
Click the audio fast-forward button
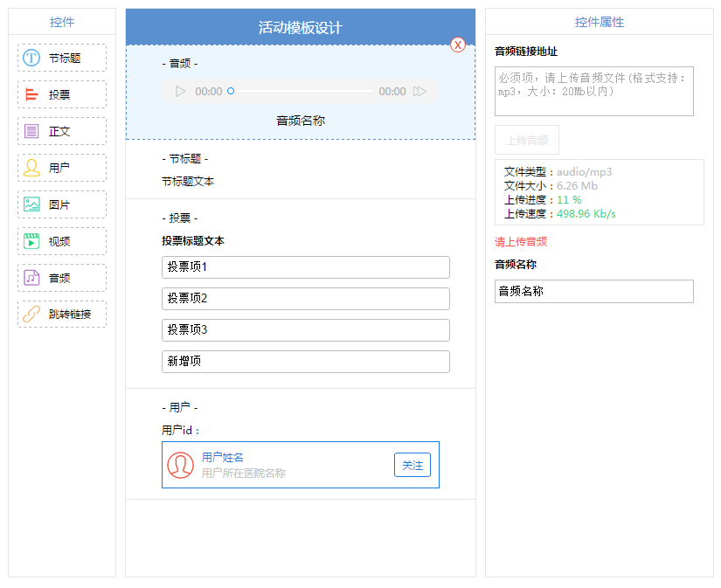tap(419, 92)
